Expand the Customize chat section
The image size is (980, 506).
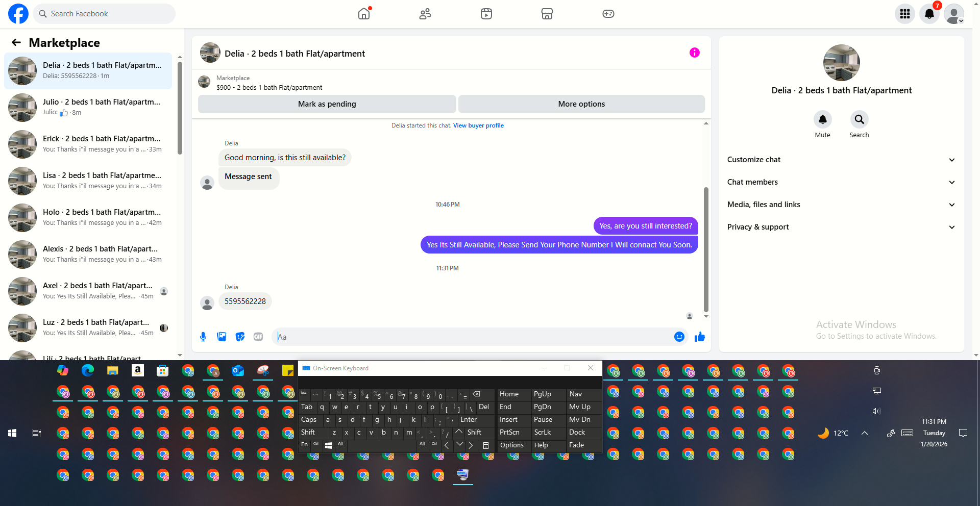841,160
